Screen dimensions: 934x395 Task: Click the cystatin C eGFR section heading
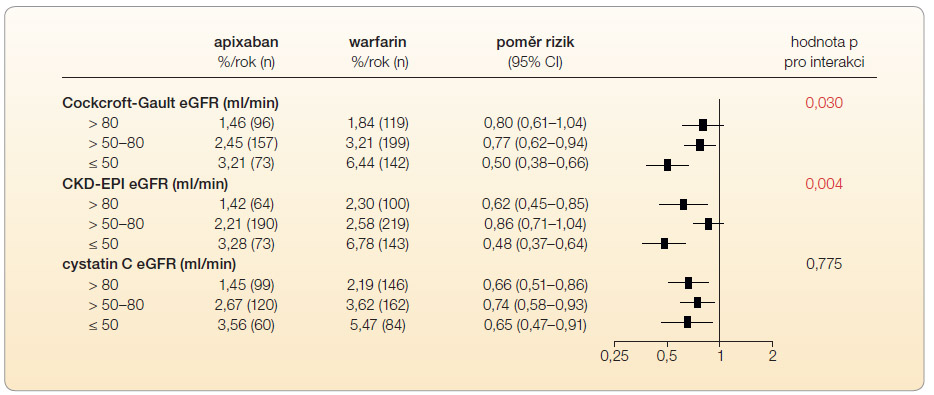[x=149, y=264]
